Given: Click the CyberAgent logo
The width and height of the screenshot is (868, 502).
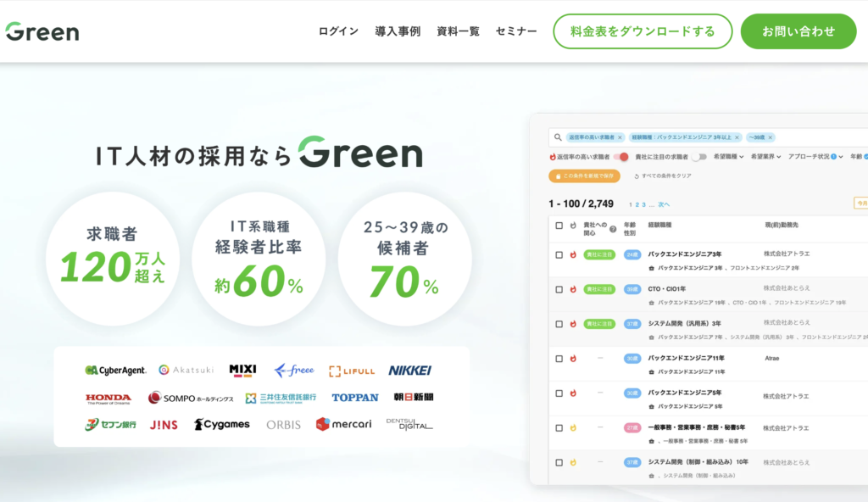Looking at the screenshot, I should tap(115, 370).
